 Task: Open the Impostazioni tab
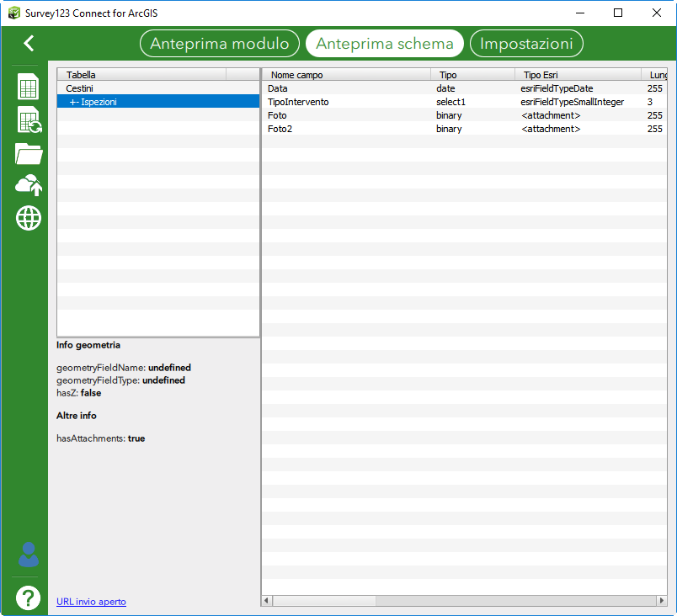click(x=526, y=44)
